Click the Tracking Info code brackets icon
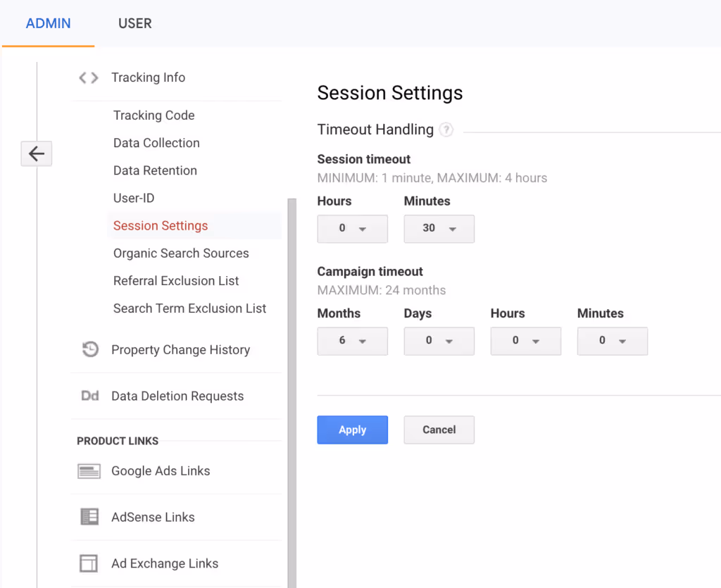This screenshot has height=588, width=721. (x=88, y=77)
